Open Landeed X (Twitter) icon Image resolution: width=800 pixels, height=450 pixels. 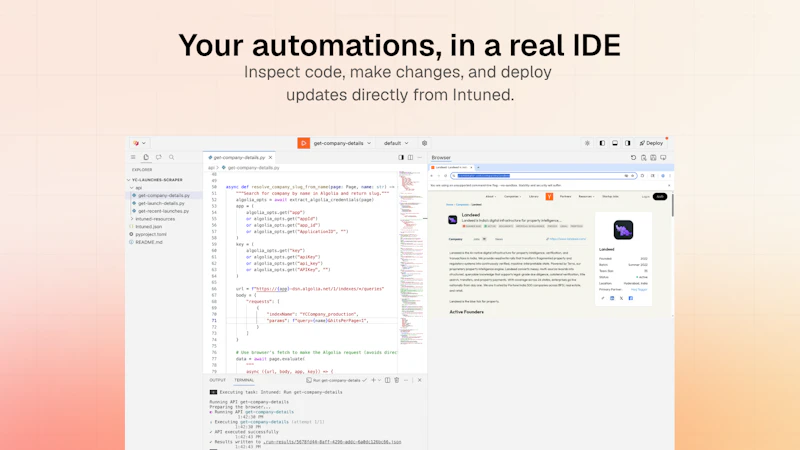coord(621,298)
